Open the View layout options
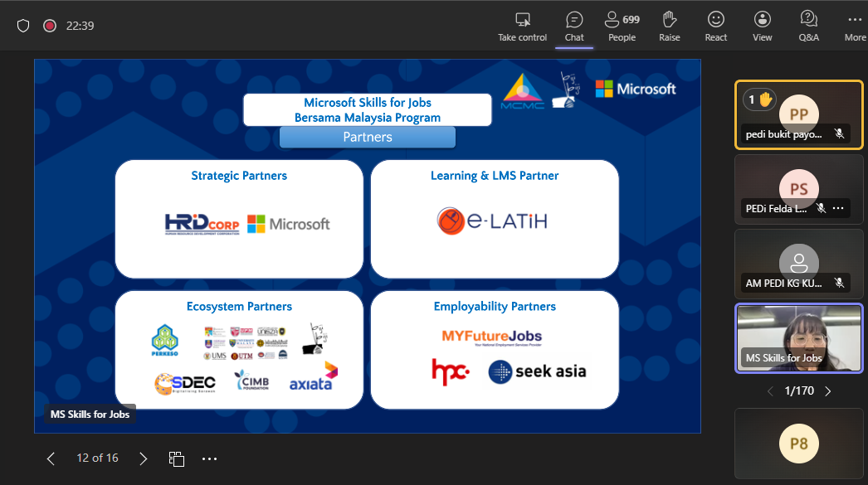The image size is (868, 485). (762, 26)
